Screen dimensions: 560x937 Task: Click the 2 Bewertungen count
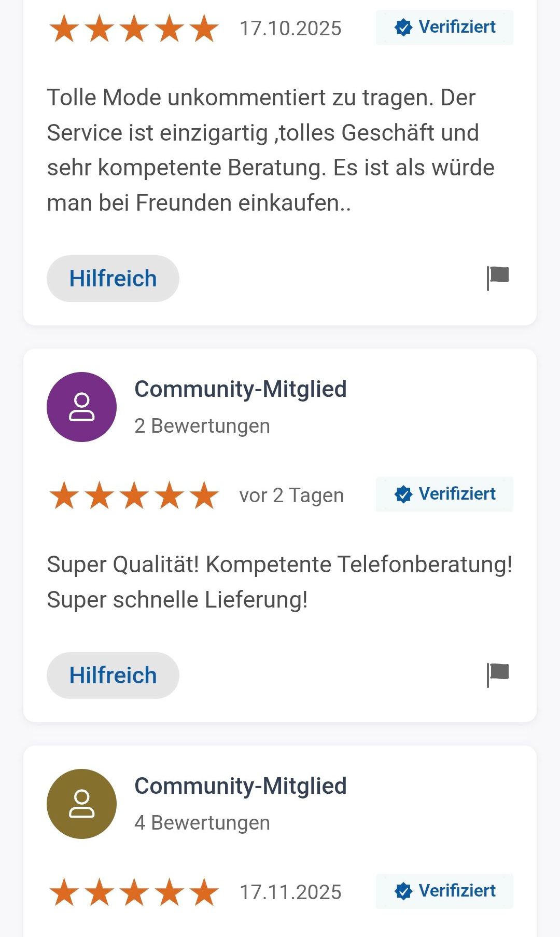pos(202,426)
